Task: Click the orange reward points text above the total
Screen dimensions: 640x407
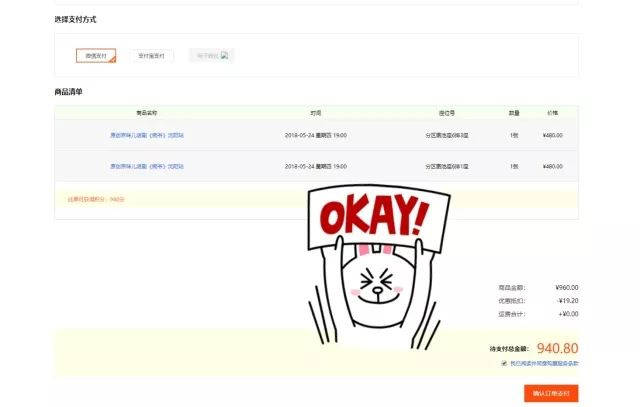Action: click(96, 199)
